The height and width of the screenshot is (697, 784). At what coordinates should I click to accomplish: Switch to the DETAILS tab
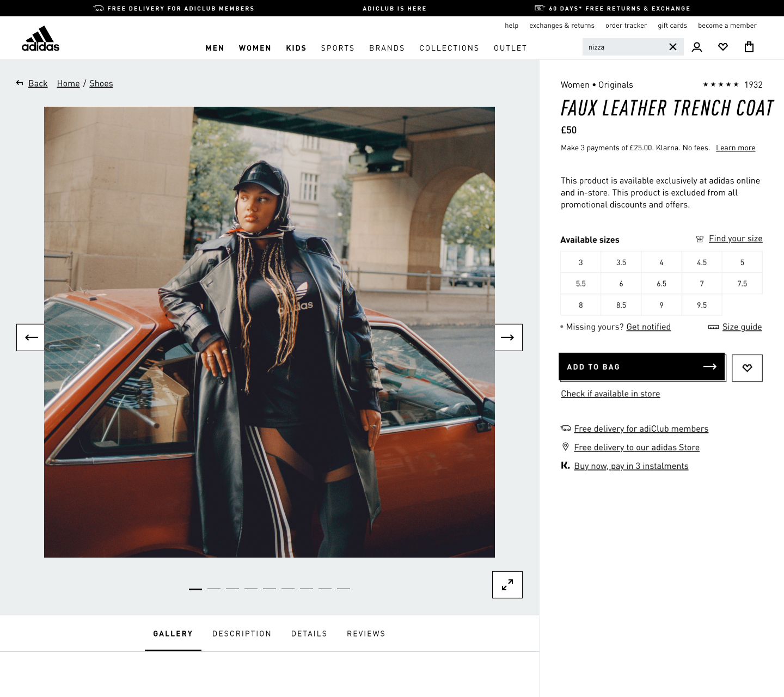pos(309,634)
